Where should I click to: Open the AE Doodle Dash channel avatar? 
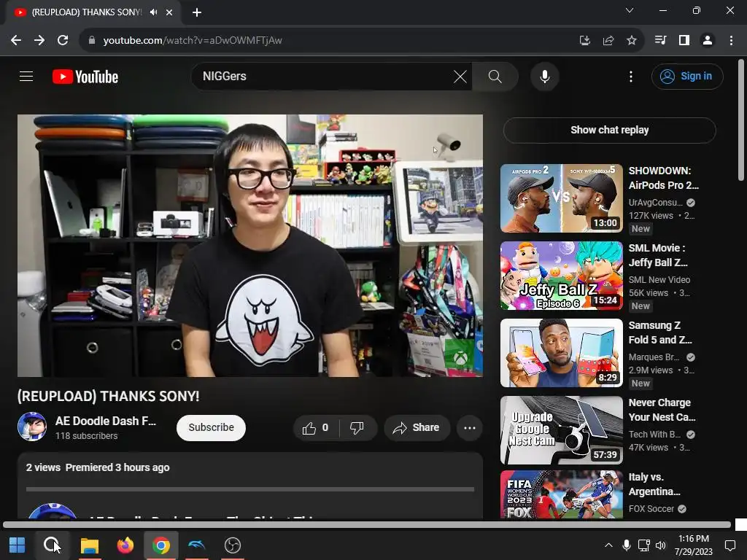32,427
